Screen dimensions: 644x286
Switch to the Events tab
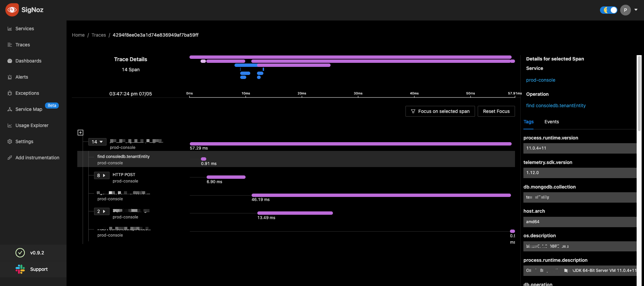click(552, 122)
